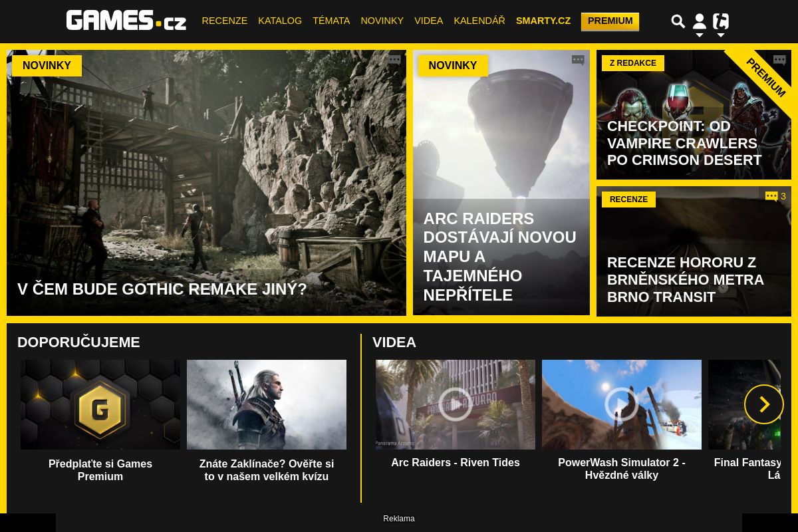Open the Smarty.cz link
This screenshot has height=532, width=798.
point(543,21)
